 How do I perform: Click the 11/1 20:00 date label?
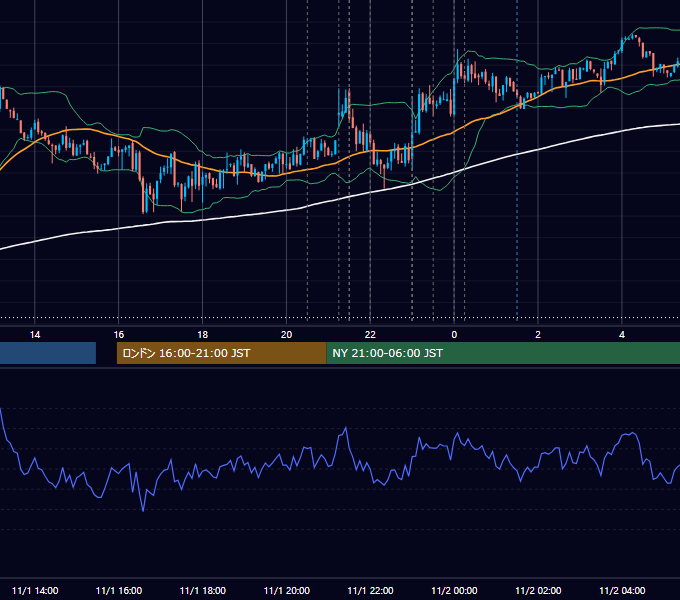pos(287,590)
